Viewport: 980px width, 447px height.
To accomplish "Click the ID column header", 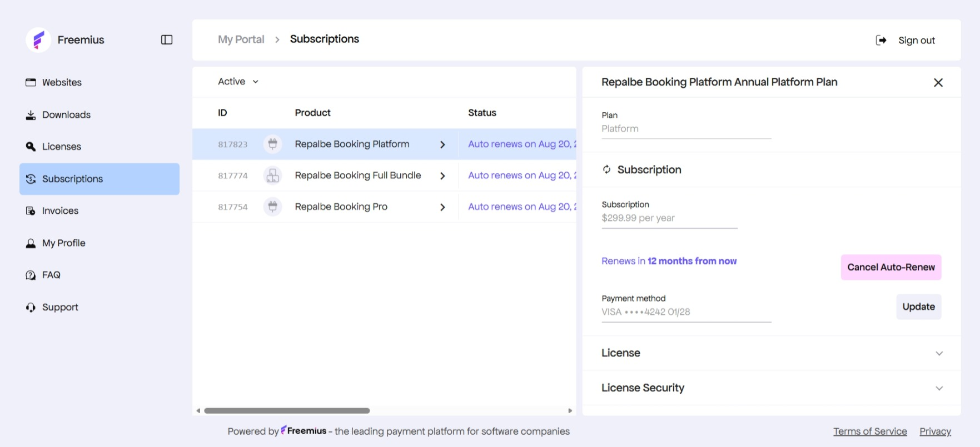I will (x=222, y=113).
